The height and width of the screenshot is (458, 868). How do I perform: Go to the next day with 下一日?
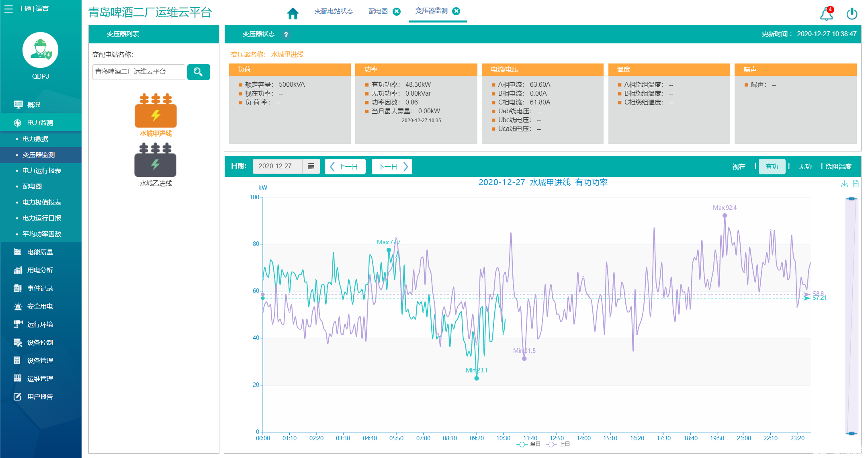tap(392, 166)
